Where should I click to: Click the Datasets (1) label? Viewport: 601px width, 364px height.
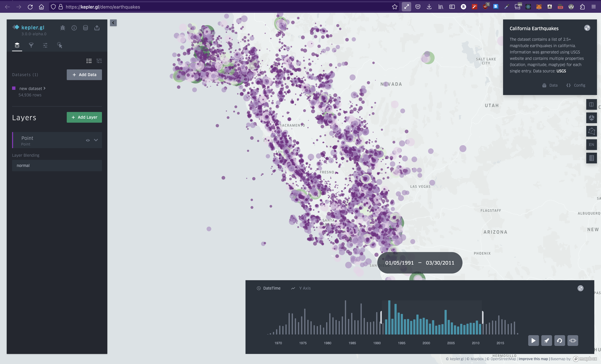pyautogui.click(x=25, y=75)
